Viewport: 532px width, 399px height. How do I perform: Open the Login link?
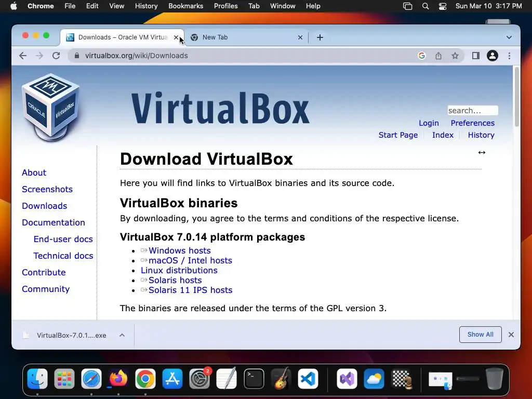(x=429, y=123)
